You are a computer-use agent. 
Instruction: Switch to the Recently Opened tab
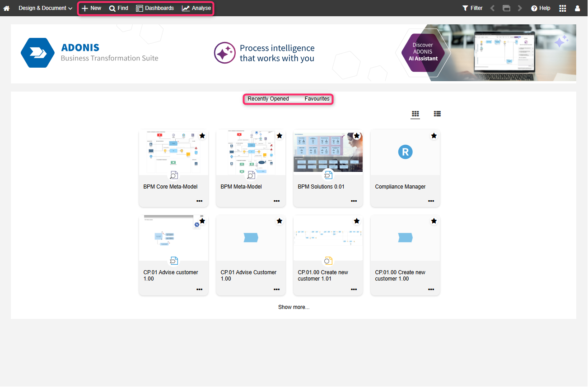coord(268,99)
